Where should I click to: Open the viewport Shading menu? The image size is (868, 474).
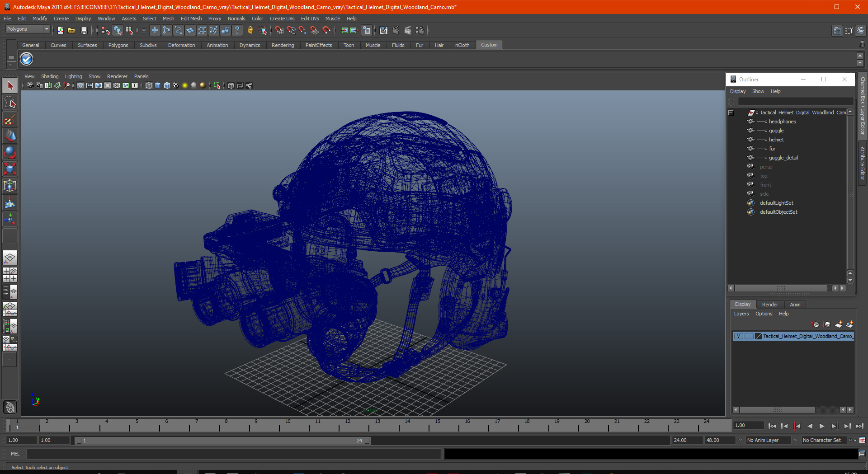coord(50,76)
